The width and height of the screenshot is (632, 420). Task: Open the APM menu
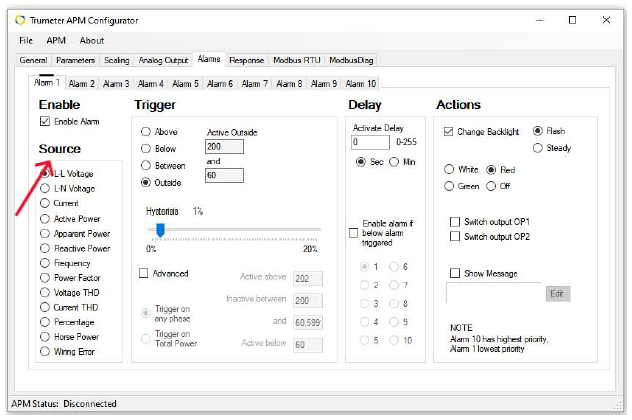coord(56,40)
